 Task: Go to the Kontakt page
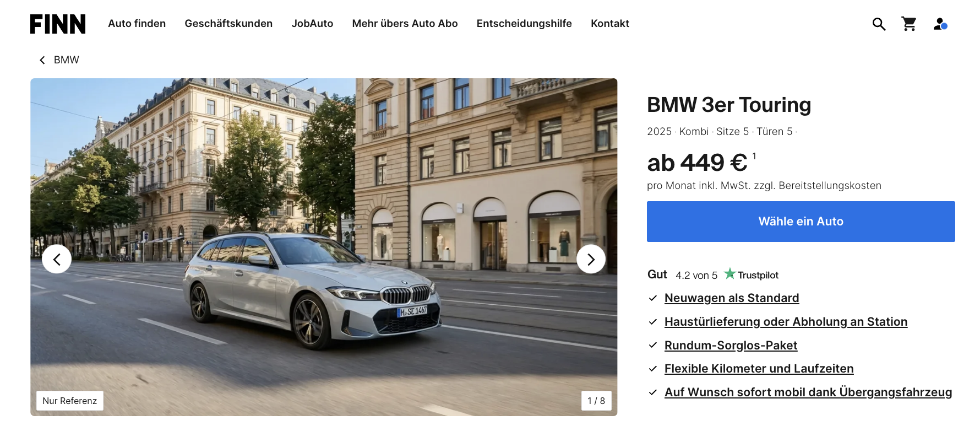(x=610, y=24)
